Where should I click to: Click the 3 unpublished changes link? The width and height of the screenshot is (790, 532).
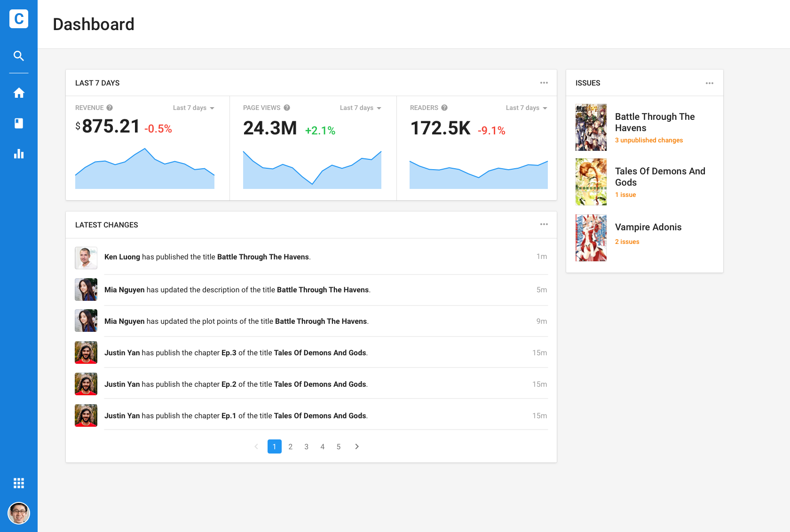[649, 140]
